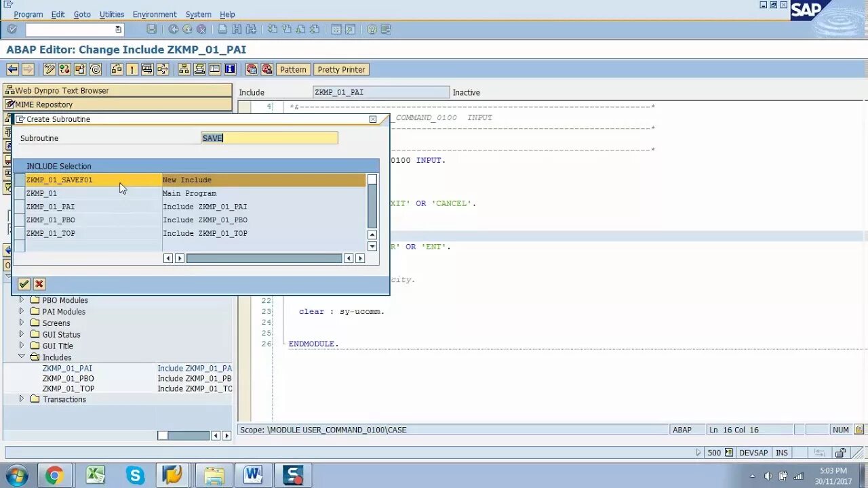Expand status bar system info triangle
868x488 pixels.
[699, 452]
